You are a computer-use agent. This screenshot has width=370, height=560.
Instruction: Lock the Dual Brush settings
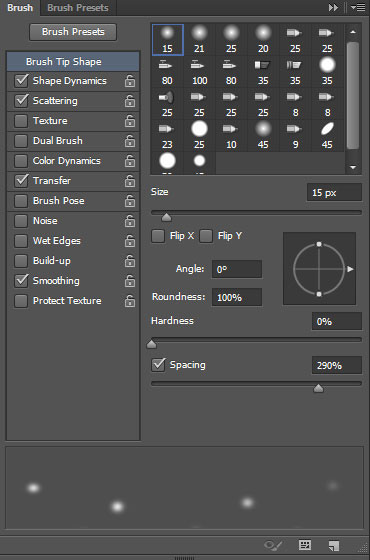pos(130,141)
